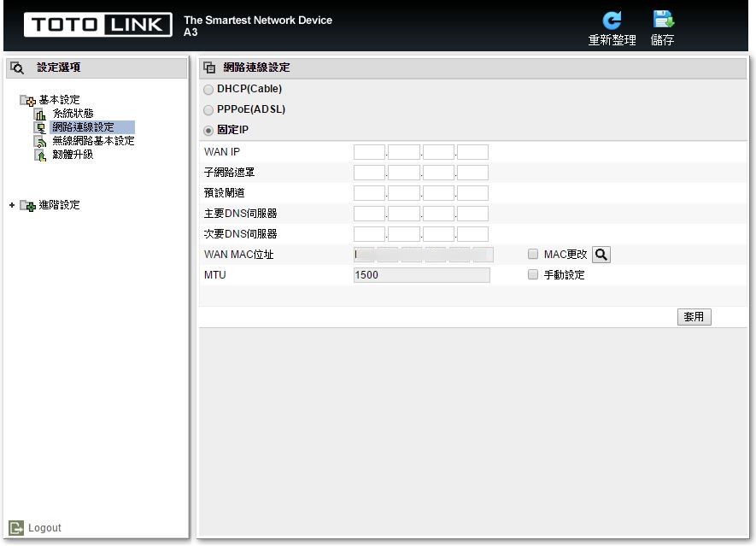Viewport: 756px width, 546px height.
Task: Focus the third 次要DNS伺服器 octet field
Action: [438, 234]
